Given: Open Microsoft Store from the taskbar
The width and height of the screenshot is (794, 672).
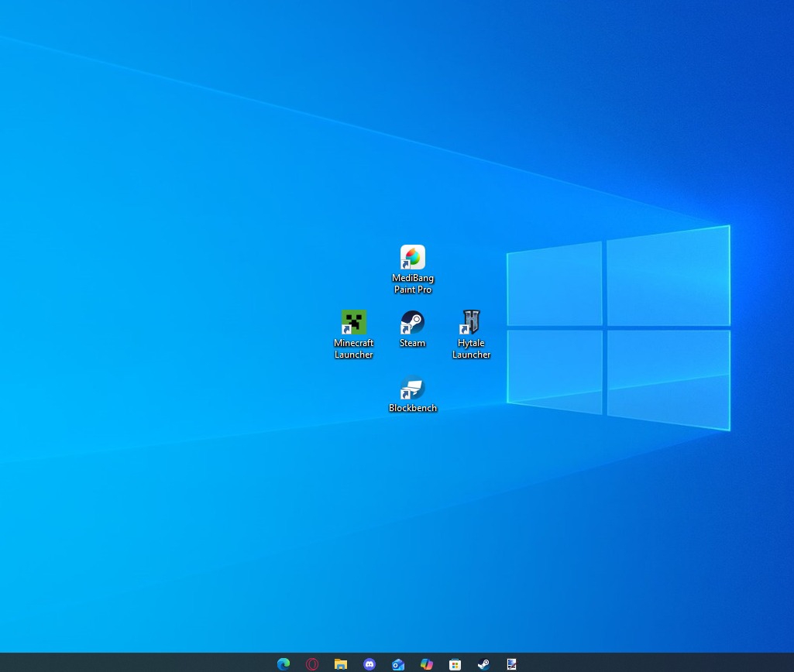Looking at the screenshot, I should (455, 663).
